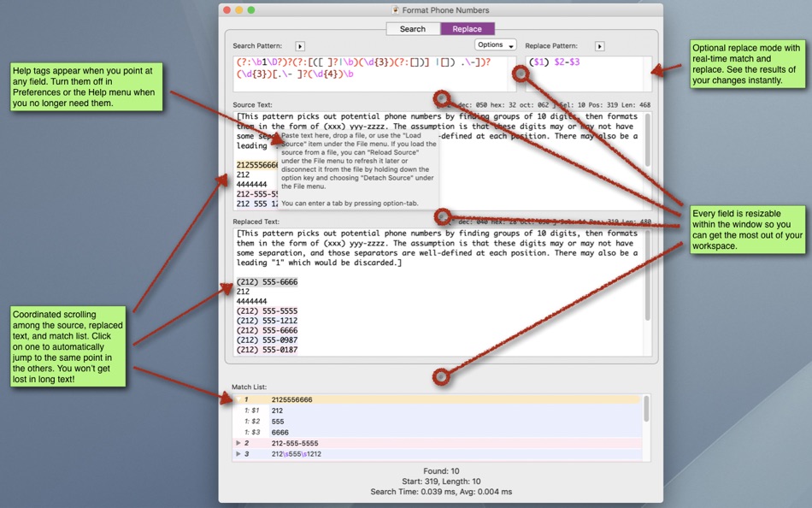Image resolution: width=812 pixels, height=508 pixels.
Task: Click the Replace Pattern label
Action: pos(551,45)
